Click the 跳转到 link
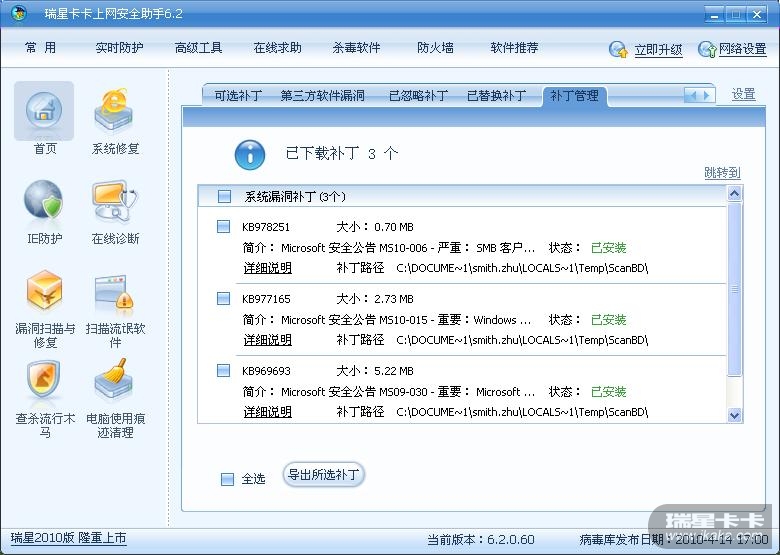The image size is (780, 555). [x=722, y=173]
